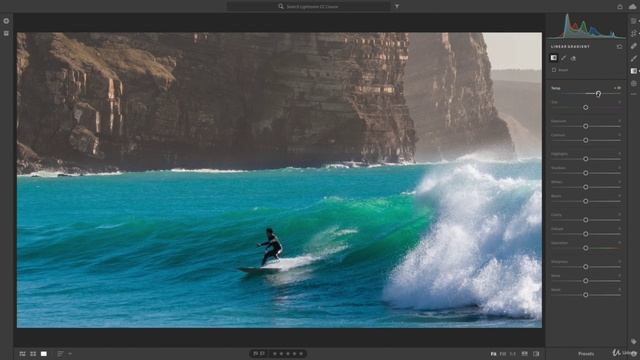Click the Exposure slider handle
Viewport: 640px width, 360px height.
coord(586,127)
